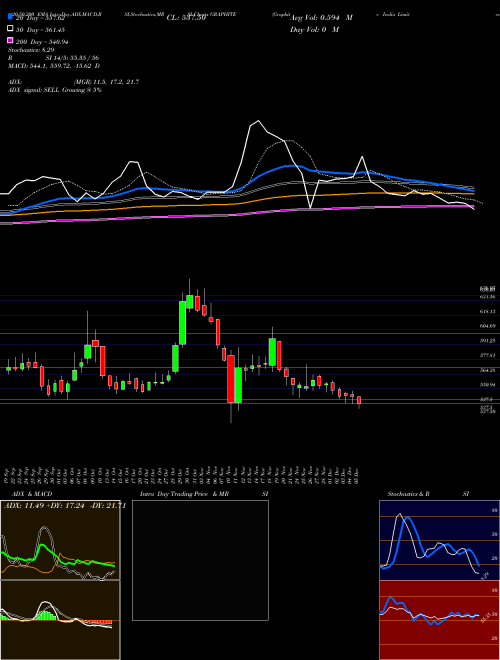This screenshot has height=660, width=500.
Task: Click the last red candle on the right
Action: click(359, 400)
